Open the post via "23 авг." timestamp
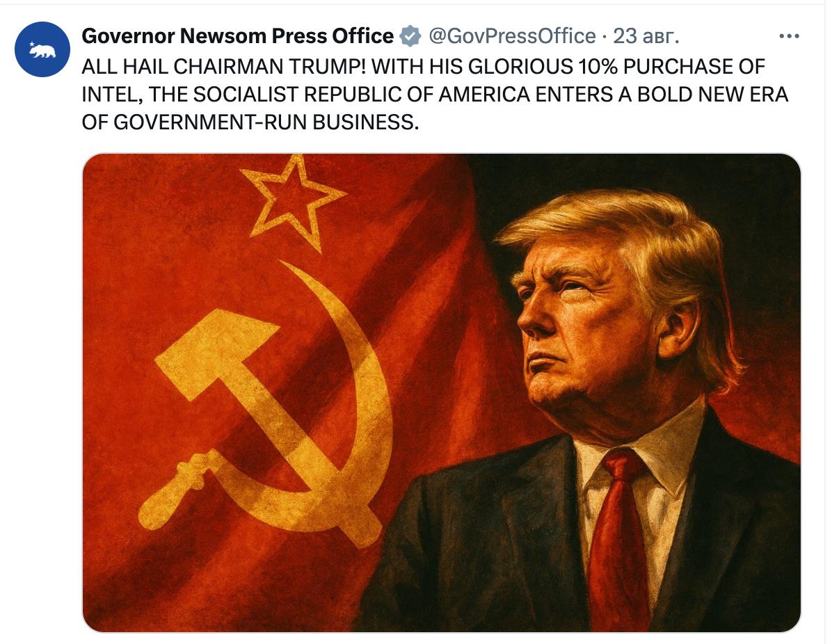Screen dimensions: 832x644 [646, 36]
